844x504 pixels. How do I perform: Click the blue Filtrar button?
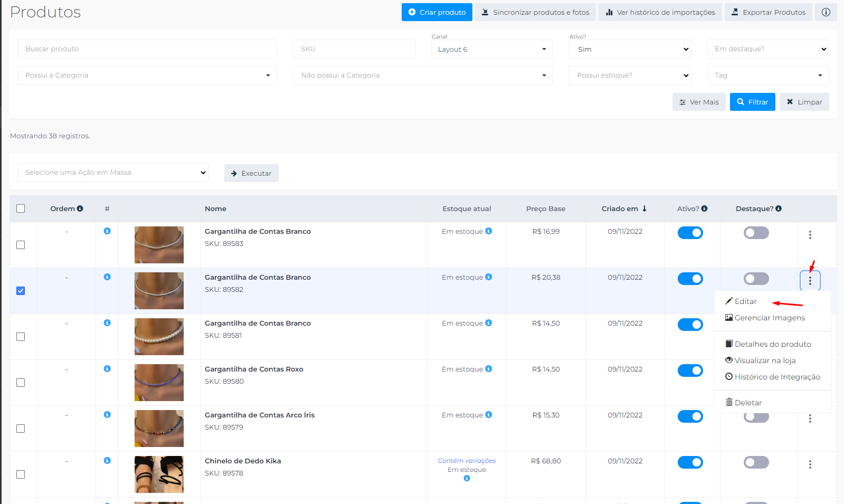753,102
